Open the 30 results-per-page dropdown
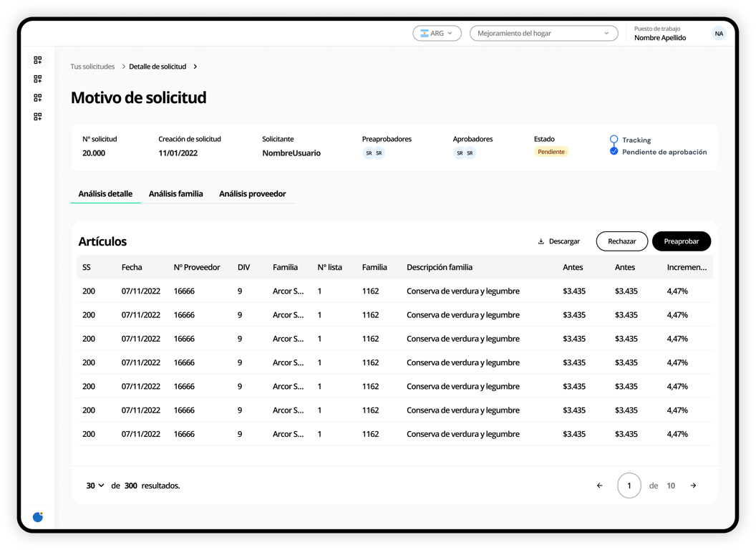756x550 pixels. (x=95, y=486)
